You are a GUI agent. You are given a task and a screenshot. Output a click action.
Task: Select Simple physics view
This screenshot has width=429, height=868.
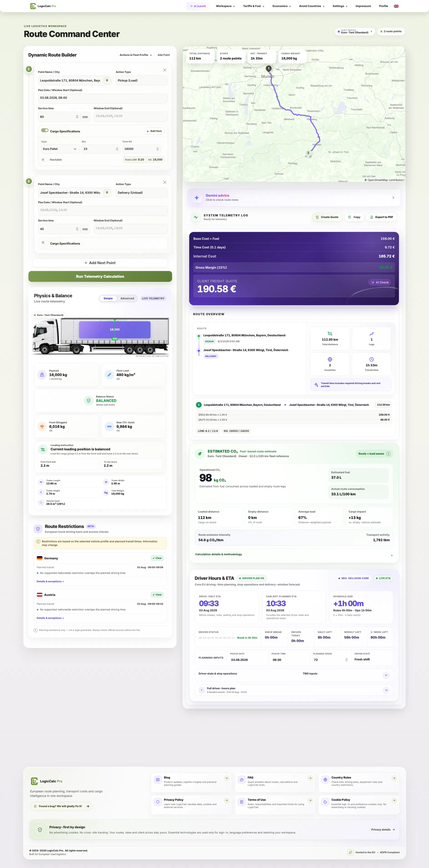pyautogui.click(x=108, y=298)
